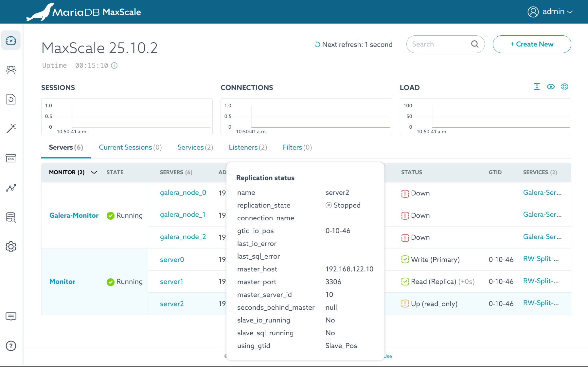Open the Dashboard gauge icon in sidebar
Screen dimensions: 588x367
[11, 41]
